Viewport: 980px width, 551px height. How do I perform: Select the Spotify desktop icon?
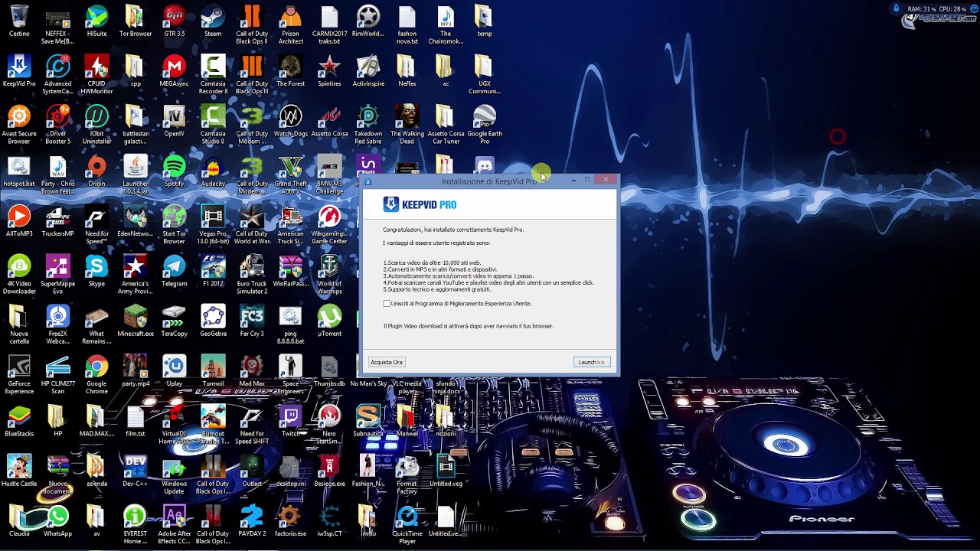(174, 167)
